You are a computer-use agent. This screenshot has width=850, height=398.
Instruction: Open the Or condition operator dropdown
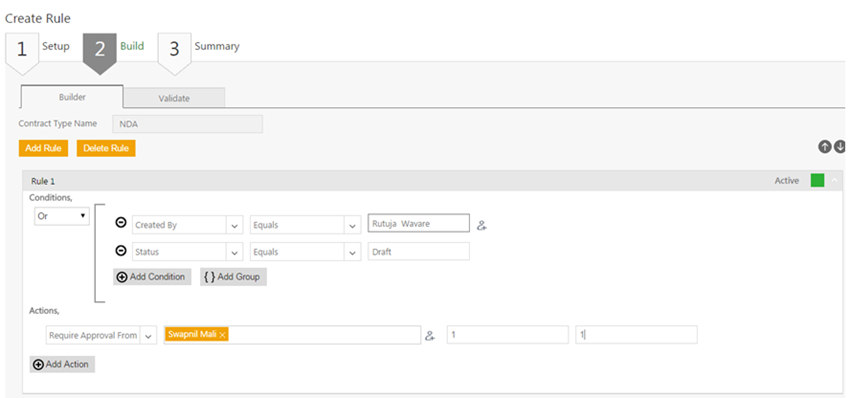(x=62, y=216)
